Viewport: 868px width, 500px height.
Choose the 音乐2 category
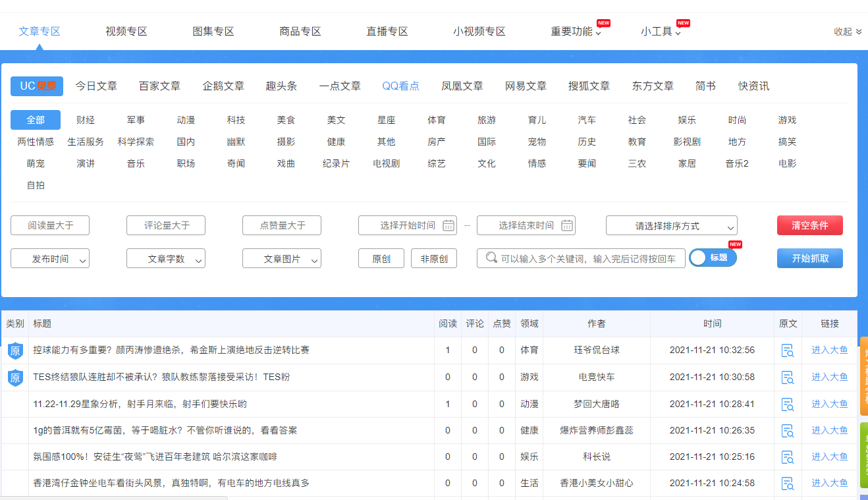coord(737,163)
